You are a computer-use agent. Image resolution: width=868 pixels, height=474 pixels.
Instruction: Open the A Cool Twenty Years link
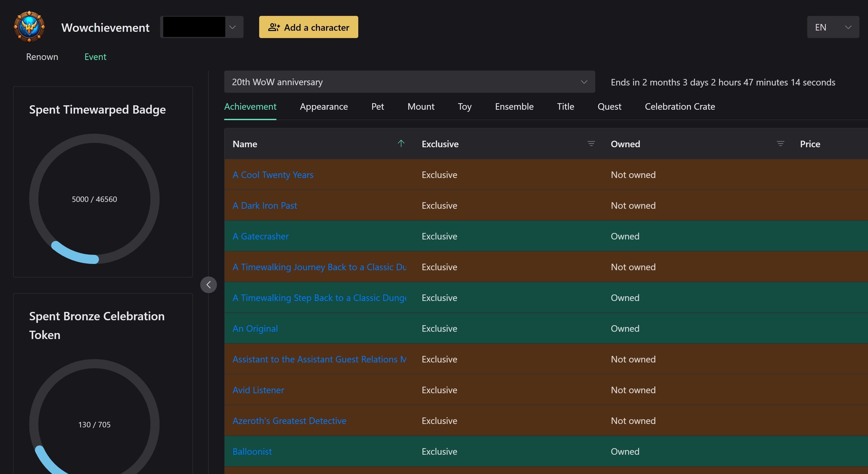[x=273, y=175]
